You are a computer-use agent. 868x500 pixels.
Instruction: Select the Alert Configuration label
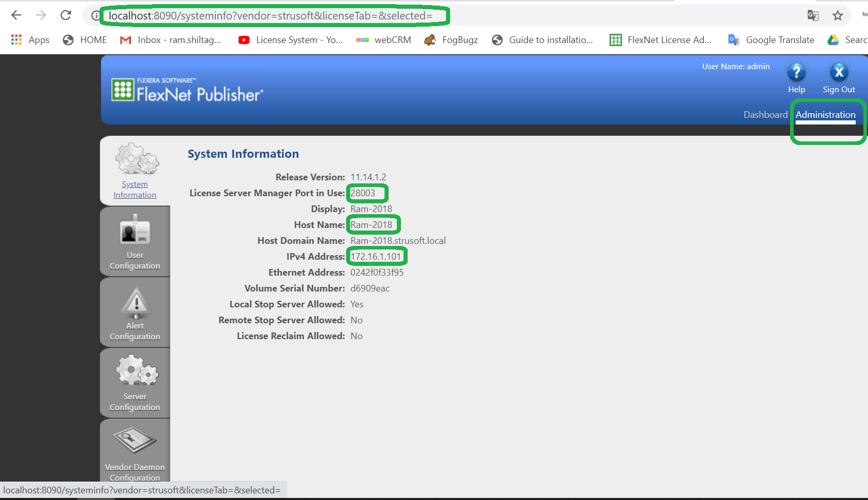[135, 331]
